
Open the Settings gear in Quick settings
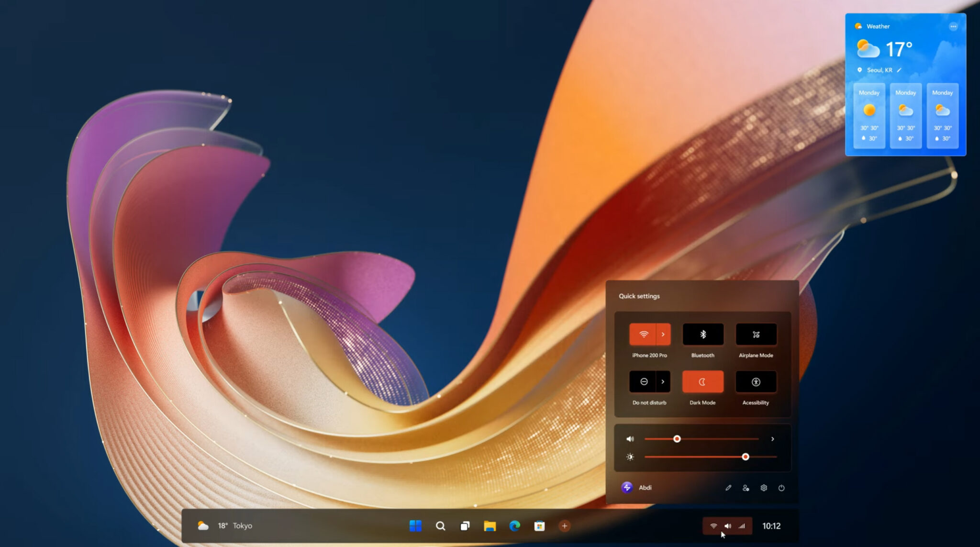[x=764, y=488]
